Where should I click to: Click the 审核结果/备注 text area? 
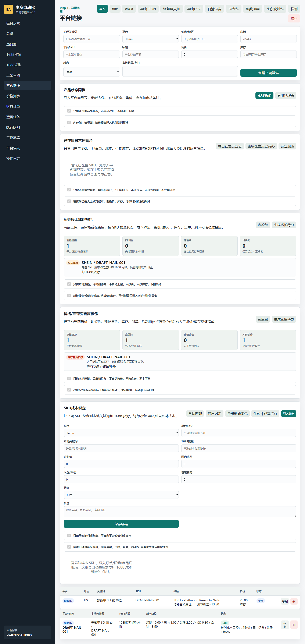point(180,71)
